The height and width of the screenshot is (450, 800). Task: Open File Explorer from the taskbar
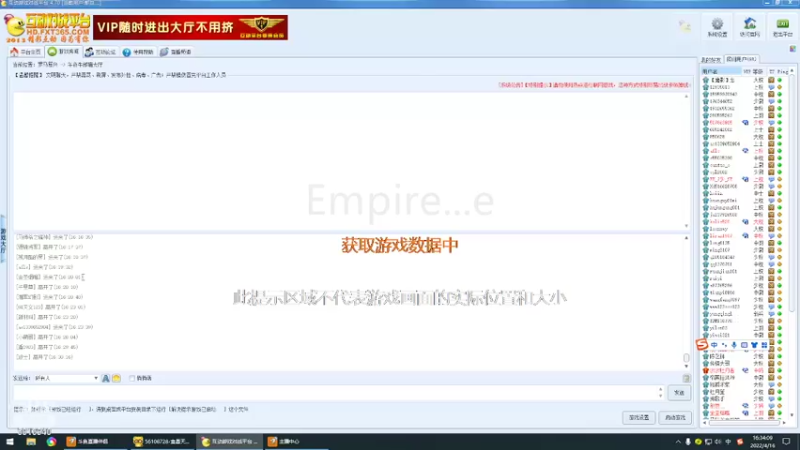coord(31,442)
